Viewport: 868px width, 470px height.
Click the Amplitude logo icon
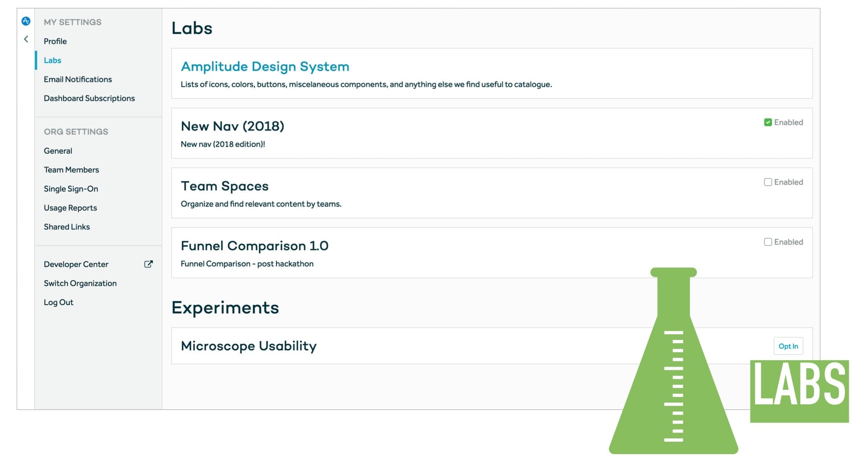click(26, 21)
